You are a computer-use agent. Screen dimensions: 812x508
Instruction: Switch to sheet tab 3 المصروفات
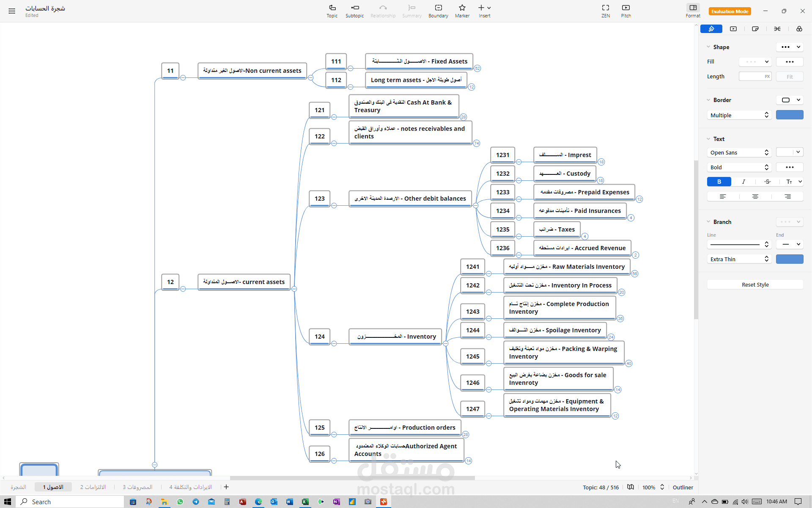coord(137,487)
